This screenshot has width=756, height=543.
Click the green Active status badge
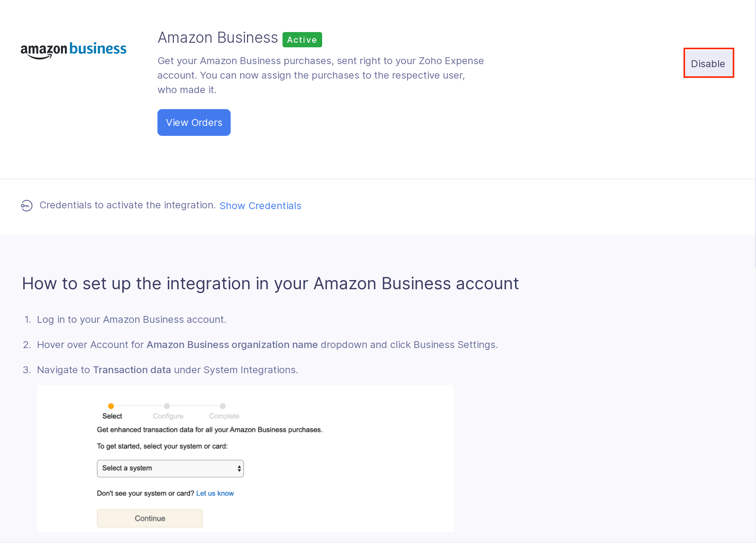click(x=302, y=40)
